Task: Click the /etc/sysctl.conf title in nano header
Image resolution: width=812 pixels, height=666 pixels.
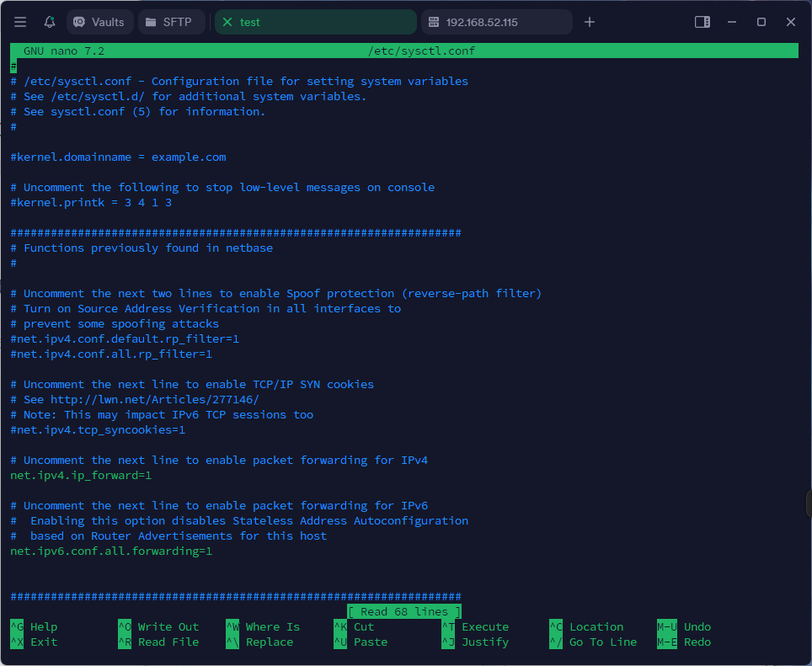Action: 421,51
